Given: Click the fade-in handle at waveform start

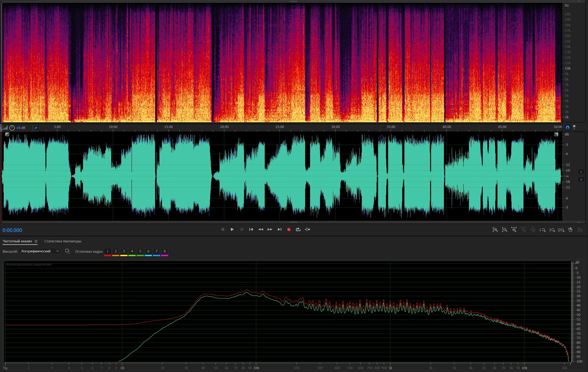Looking at the screenshot, I should point(7,134).
